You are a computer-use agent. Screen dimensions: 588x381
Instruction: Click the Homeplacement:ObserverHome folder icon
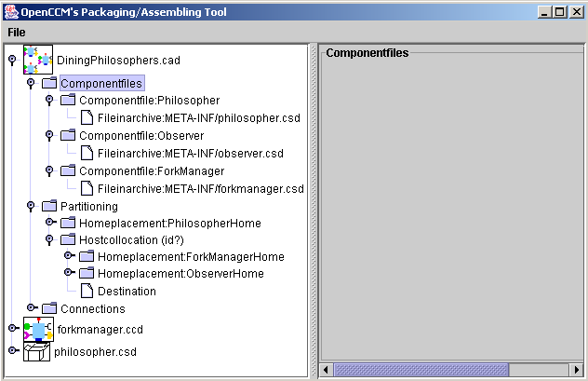click(87, 273)
